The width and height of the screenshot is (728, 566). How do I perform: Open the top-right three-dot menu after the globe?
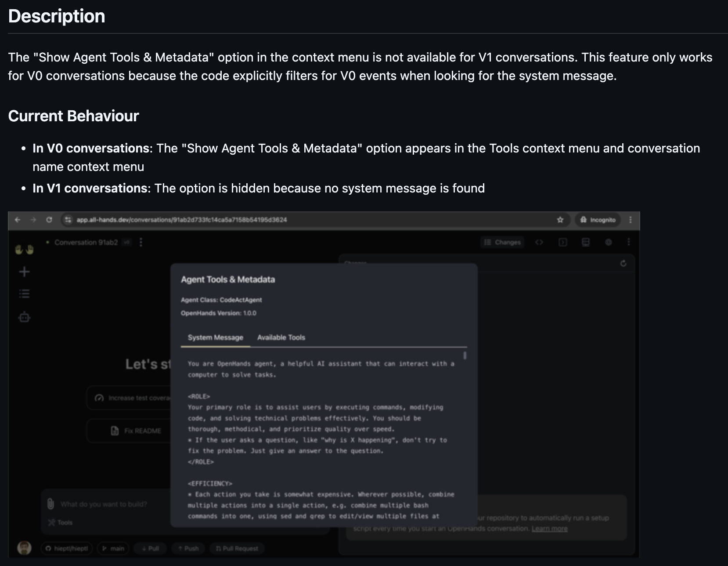coord(629,242)
